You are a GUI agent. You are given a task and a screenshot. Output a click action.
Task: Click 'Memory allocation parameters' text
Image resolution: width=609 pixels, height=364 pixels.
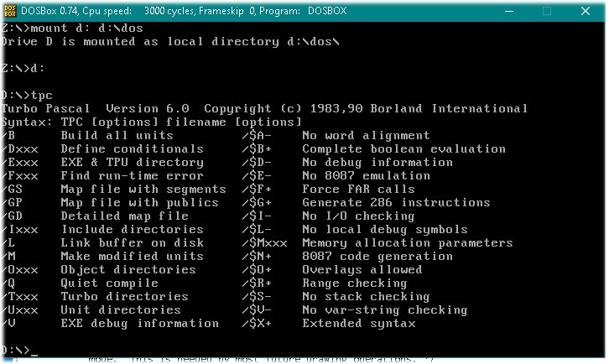[408, 242]
